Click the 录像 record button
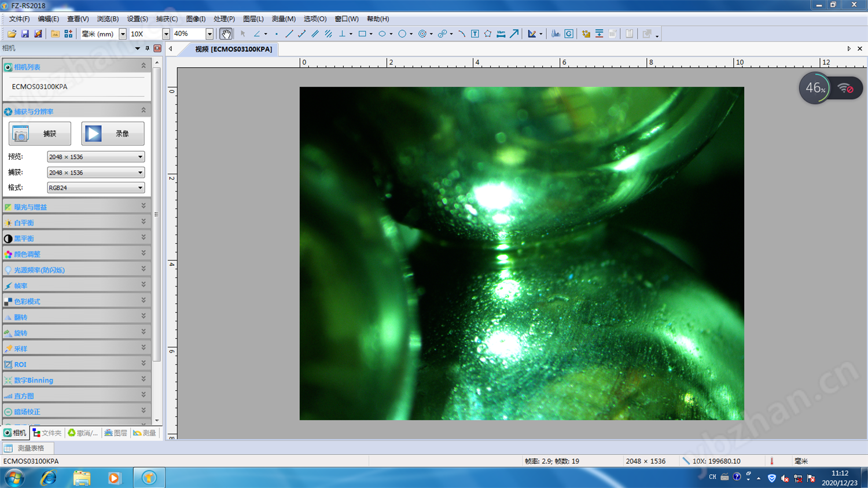 tap(113, 134)
